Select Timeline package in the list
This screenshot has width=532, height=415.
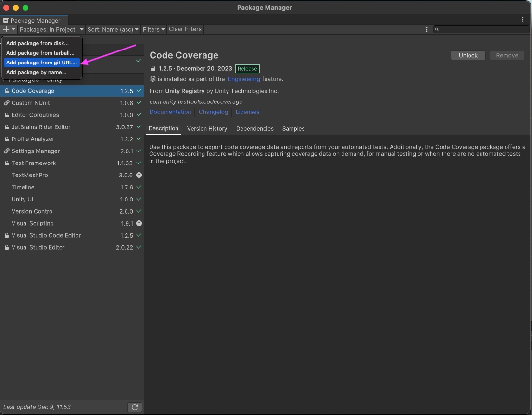(x=23, y=188)
